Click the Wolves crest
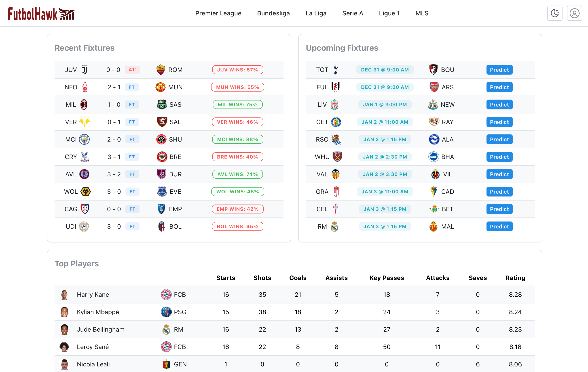This screenshot has height=372, width=588. 85,192
